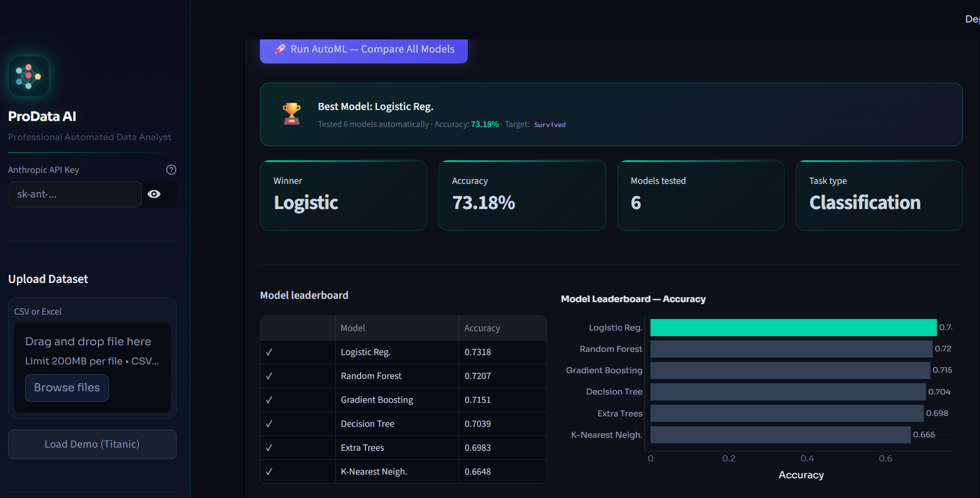The image size is (980, 498).
Task: Click the Classification task type card
Action: click(878, 195)
